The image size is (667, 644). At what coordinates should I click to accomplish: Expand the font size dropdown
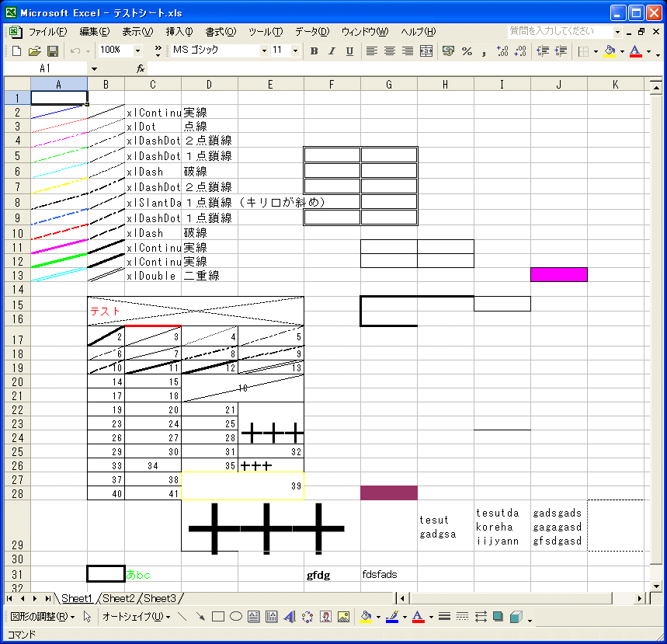click(x=295, y=50)
